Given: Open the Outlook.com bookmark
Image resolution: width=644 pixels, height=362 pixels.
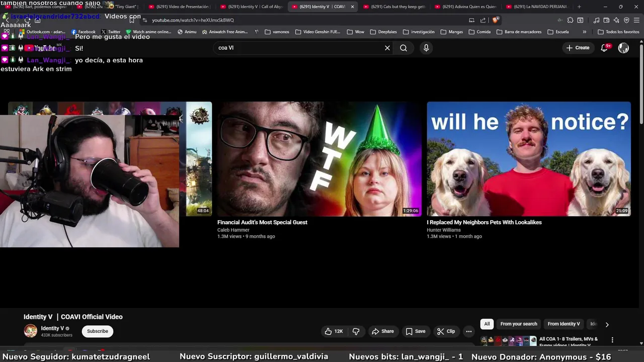Looking at the screenshot, I should [42, 32].
